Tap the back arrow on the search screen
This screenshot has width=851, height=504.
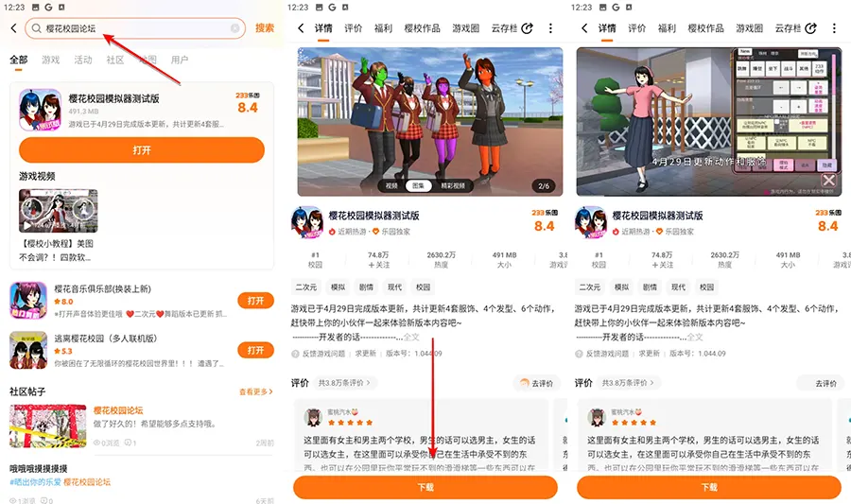pyautogui.click(x=13, y=28)
